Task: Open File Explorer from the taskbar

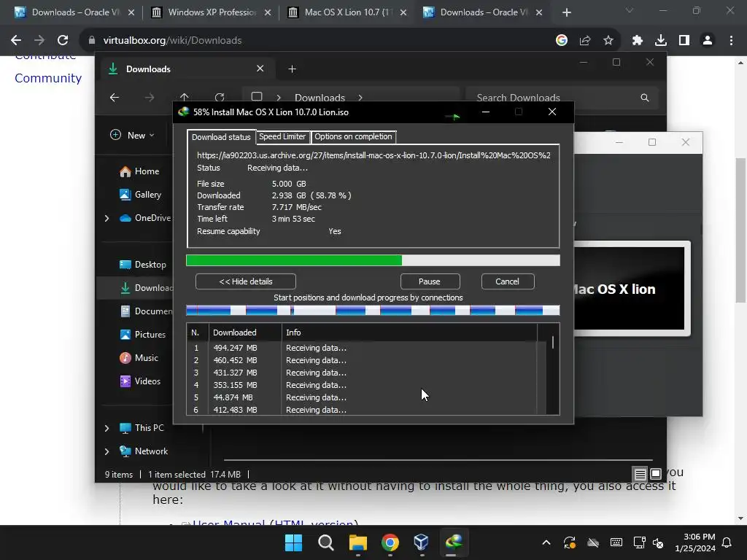Action: pyautogui.click(x=357, y=542)
